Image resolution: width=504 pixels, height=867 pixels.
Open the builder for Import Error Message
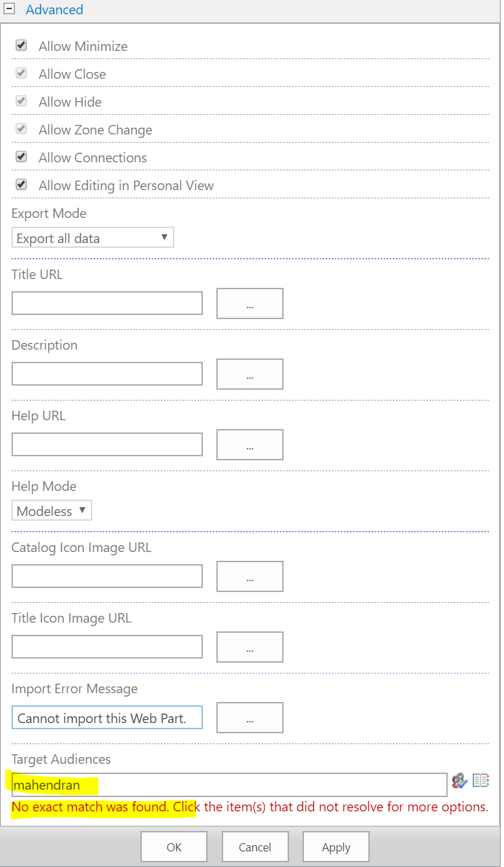[250, 718]
